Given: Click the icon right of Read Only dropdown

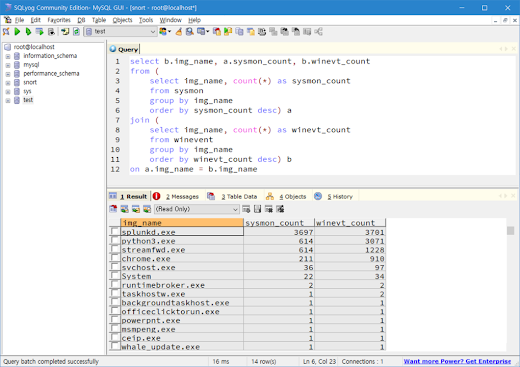Looking at the screenshot, I should 246,209.
